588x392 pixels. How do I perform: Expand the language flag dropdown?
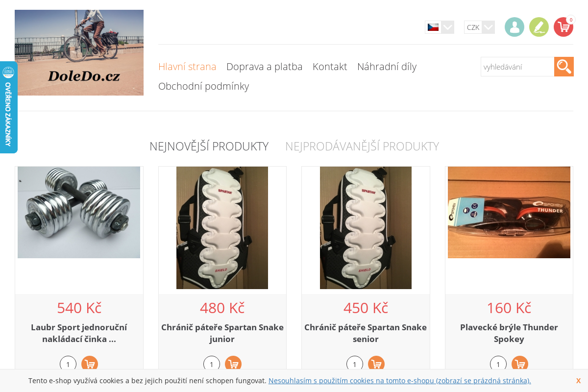pyautogui.click(x=440, y=27)
